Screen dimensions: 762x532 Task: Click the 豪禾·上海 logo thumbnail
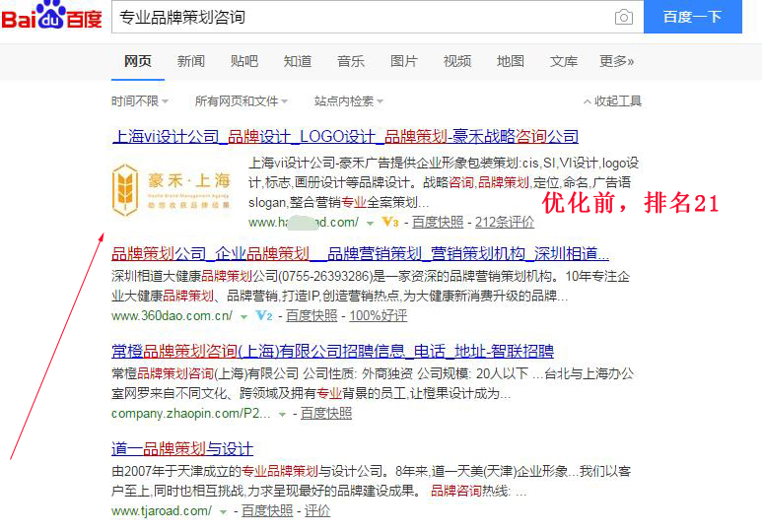[172, 190]
